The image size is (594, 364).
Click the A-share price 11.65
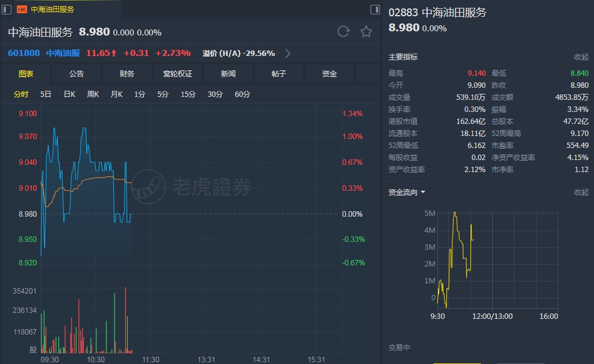[98, 53]
